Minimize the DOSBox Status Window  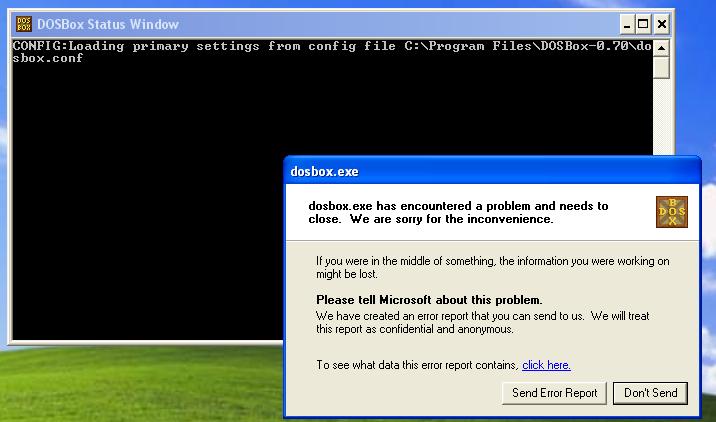point(627,24)
